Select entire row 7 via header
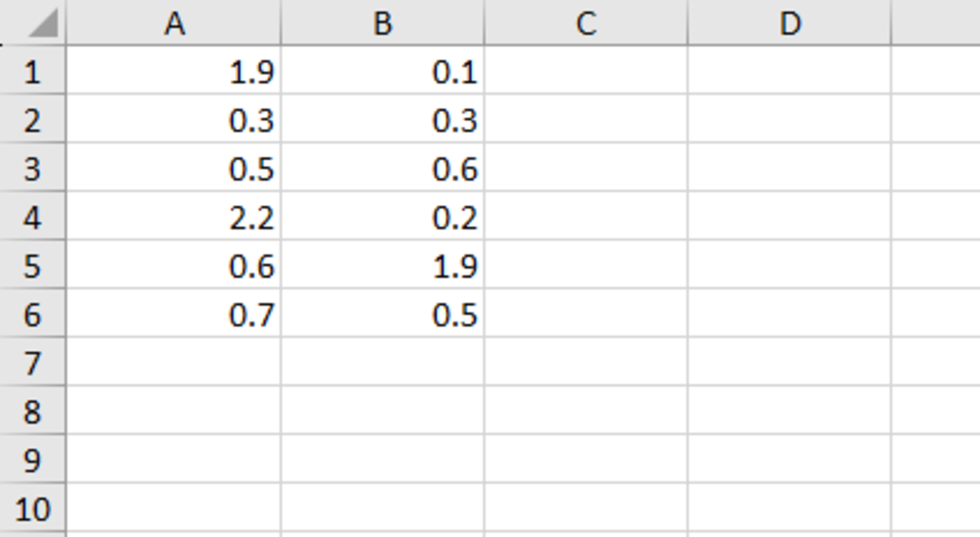 [32, 363]
